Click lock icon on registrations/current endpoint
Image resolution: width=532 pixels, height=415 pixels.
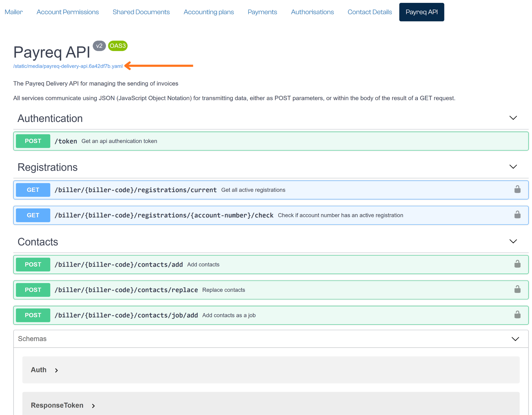pyautogui.click(x=517, y=189)
